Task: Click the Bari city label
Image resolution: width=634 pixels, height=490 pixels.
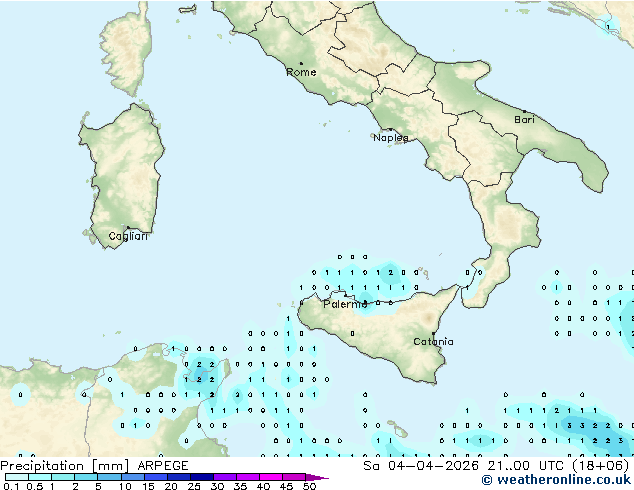Action: pos(524,119)
